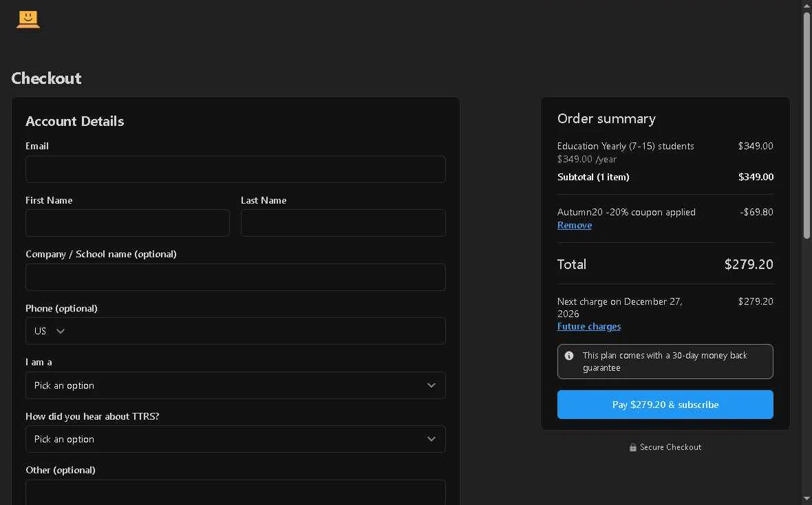Click 'Autumn20 -20% coupon applied' text
This screenshot has width=812, height=505.
click(x=626, y=213)
